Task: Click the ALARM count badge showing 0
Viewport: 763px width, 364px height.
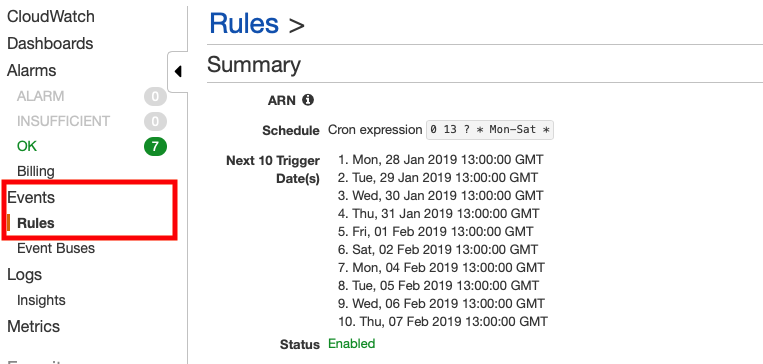Action: (155, 97)
